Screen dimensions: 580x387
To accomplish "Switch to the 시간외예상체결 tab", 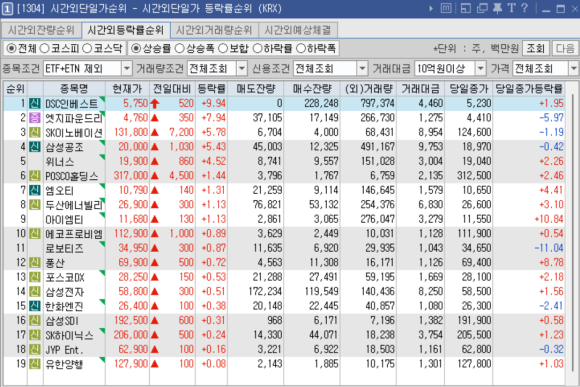I will point(298,30).
